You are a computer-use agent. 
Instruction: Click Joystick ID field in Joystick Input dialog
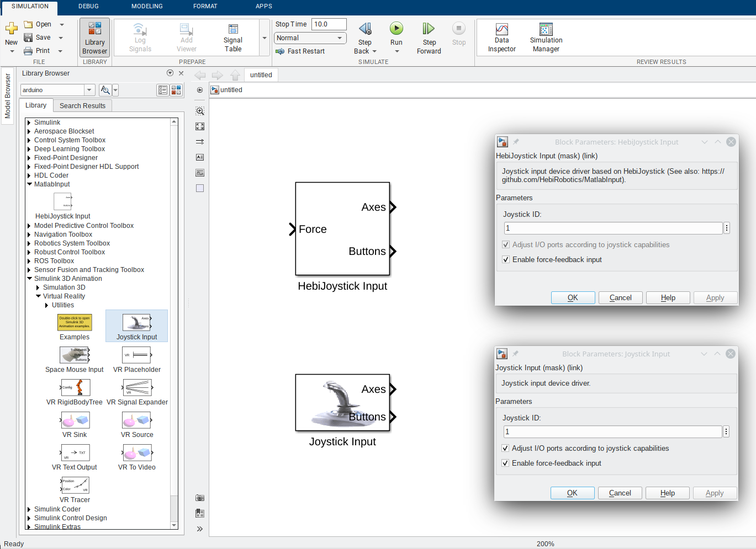point(612,432)
